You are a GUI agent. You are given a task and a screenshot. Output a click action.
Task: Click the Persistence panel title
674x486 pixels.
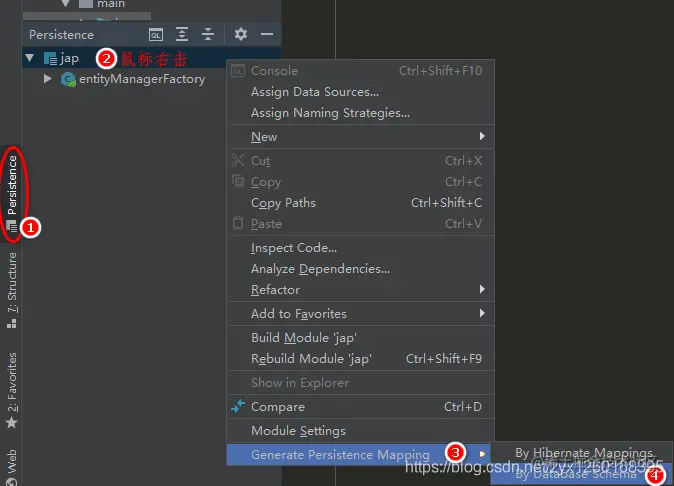pos(61,34)
